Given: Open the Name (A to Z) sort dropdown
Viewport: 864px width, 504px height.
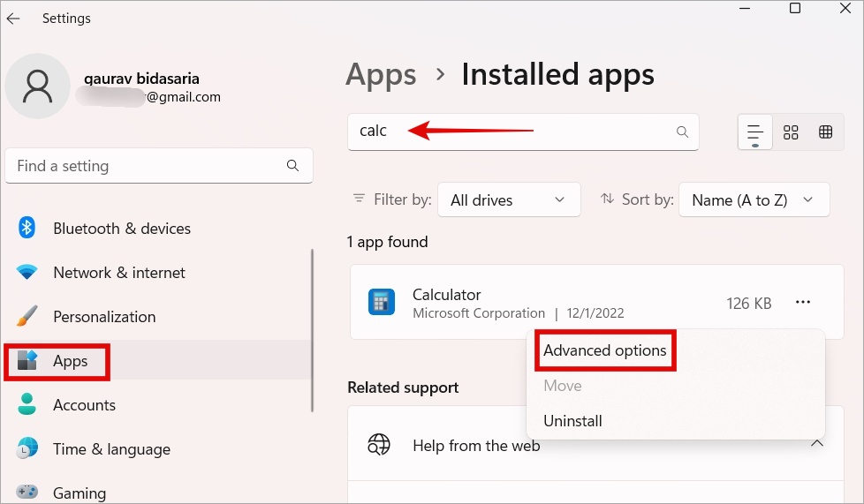Looking at the screenshot, I should click(x=753, y=200).
